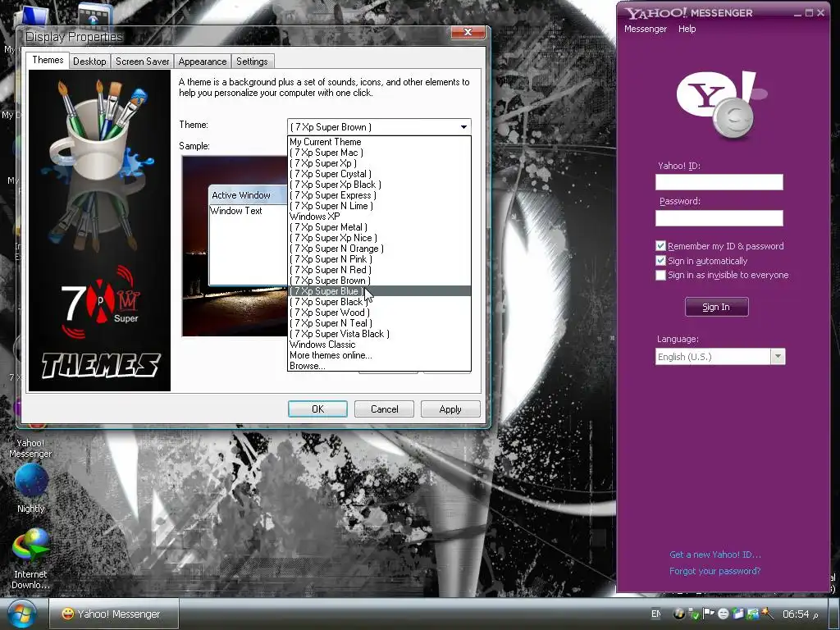Switch to the Desktop tab
The width and height of the screenshot is (840, 630).
(x=89, y=61)
